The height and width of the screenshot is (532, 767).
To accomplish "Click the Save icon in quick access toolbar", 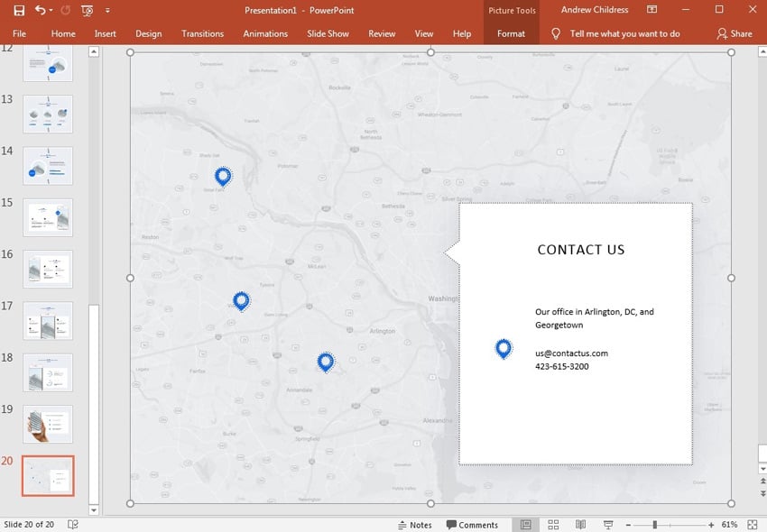I will (19, 10).
